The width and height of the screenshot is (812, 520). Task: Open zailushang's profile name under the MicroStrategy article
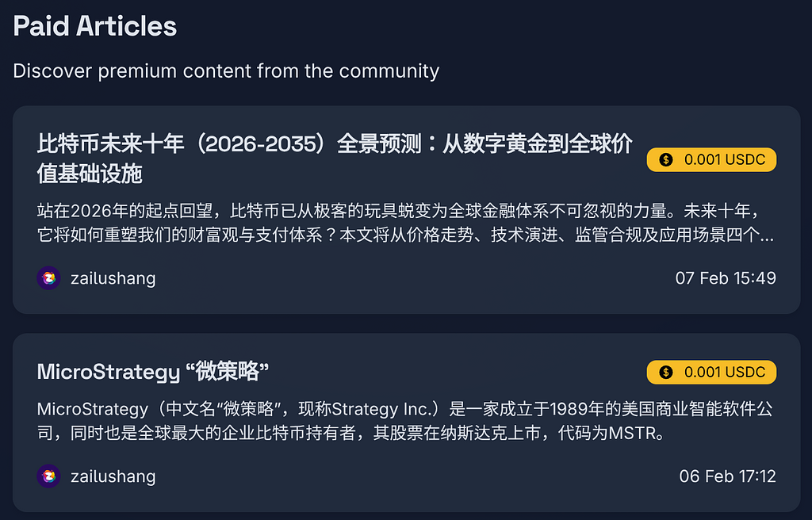pyautogui.click(x=113, y=476)
